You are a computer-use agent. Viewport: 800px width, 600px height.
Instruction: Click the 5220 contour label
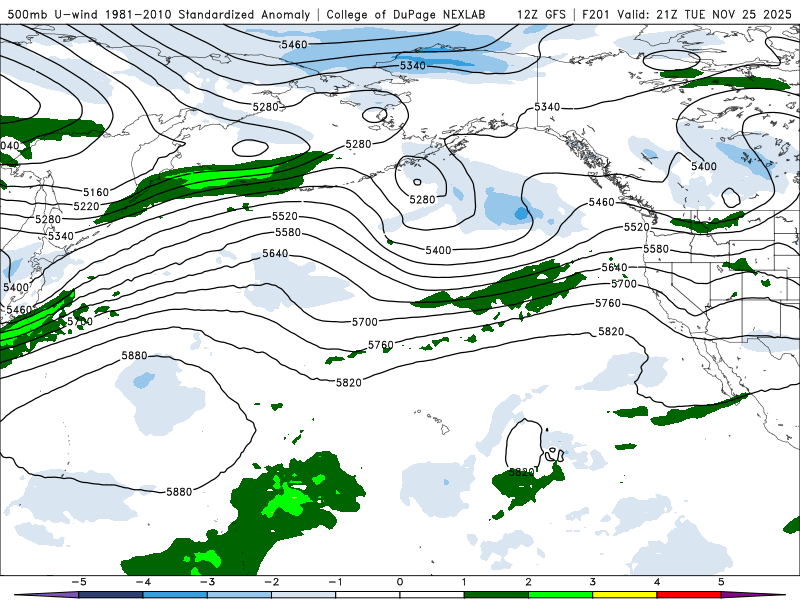click(86, 206)
